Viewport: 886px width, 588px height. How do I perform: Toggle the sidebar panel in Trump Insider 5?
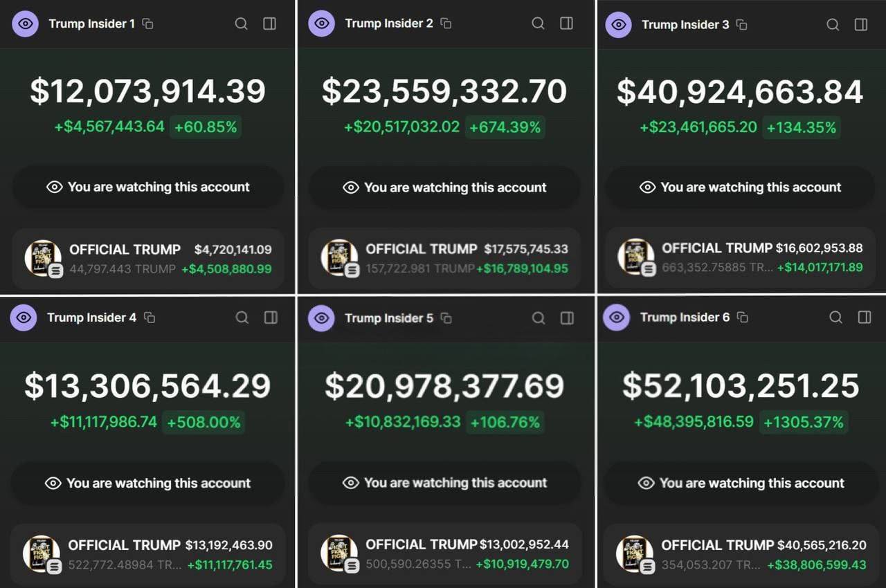(x=567, y=318)
